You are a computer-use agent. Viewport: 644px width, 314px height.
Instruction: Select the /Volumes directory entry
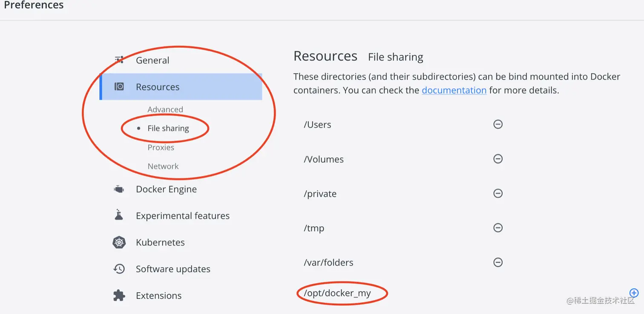[324, 159]
